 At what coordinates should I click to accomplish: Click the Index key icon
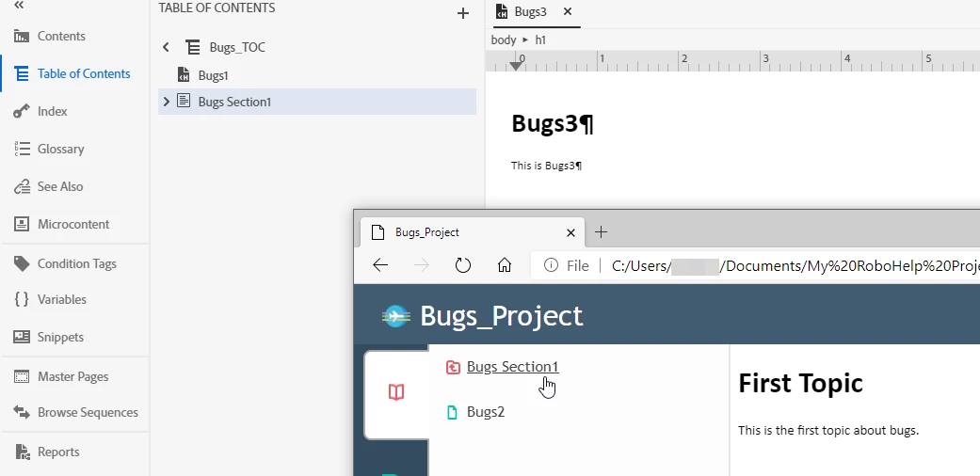(x=22, y=111)
